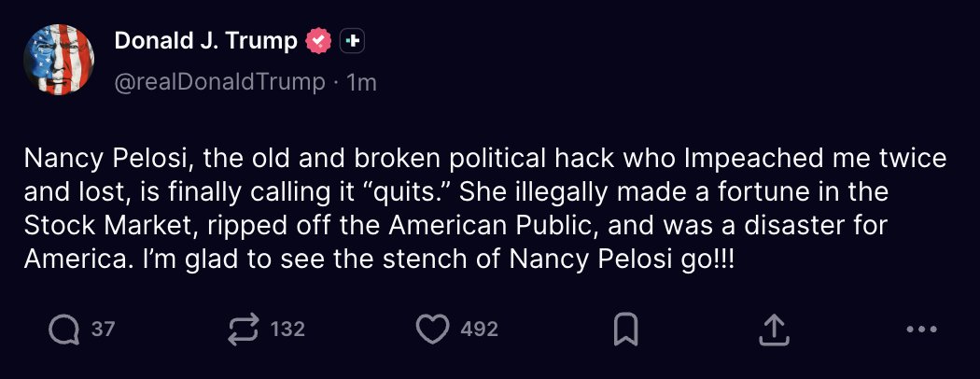Click the 492 likes count
Screen dimensions: 980x379
pos(480,329)
